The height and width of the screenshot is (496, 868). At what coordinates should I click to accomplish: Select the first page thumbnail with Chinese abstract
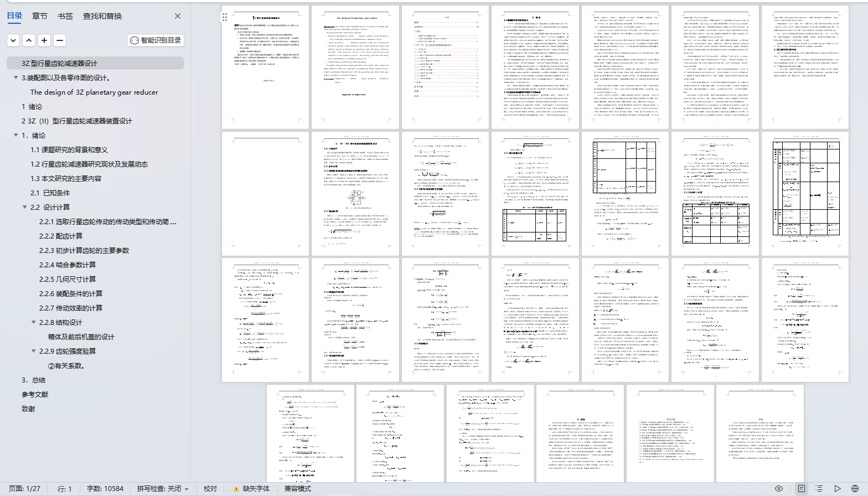click(x=266, y=68)
